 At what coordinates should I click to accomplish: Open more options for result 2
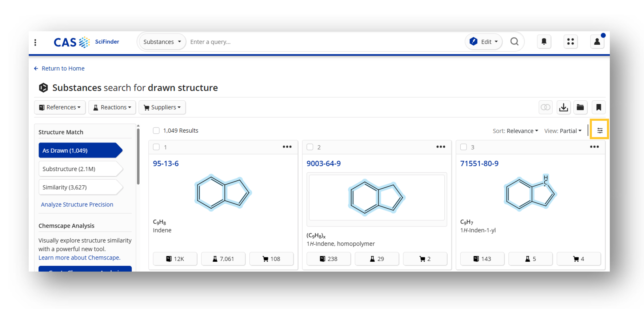click(441, 147)
